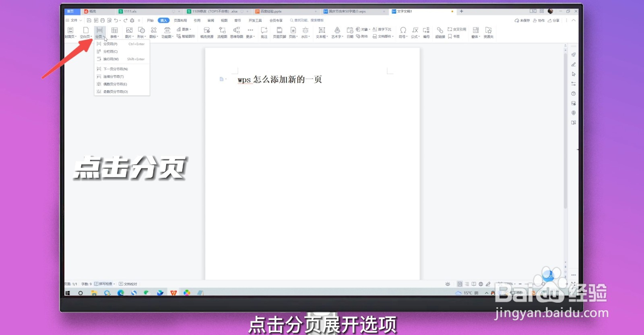Open the 更多 more options dropdown

[250, 32]
